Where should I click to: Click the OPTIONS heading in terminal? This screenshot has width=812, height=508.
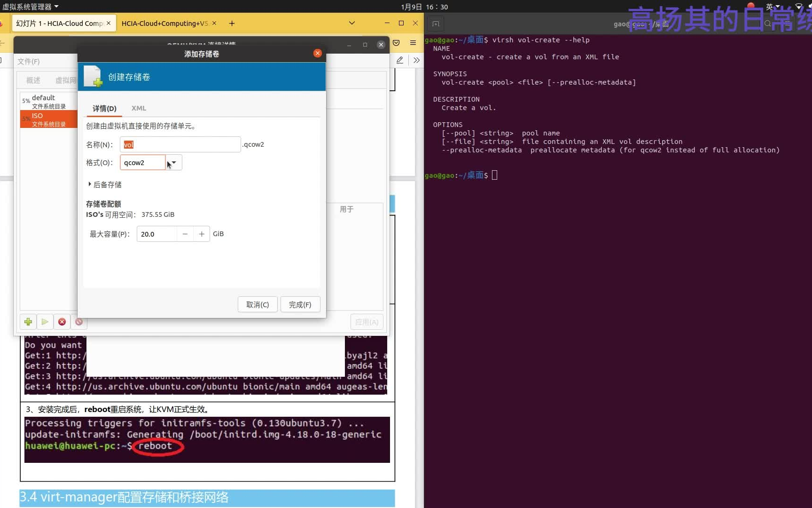click(448, 125)
